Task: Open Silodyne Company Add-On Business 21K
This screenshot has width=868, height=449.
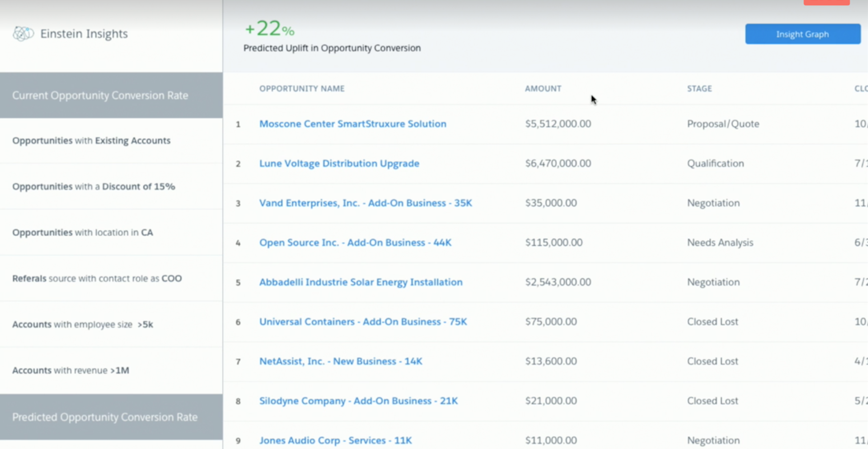Action: tap(358, 401)
